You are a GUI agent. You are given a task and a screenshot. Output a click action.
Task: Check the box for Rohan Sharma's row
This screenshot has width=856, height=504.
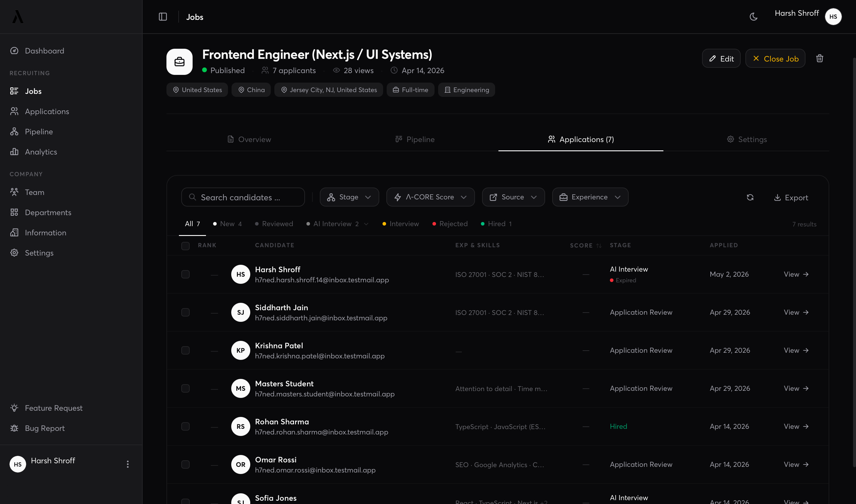185,426
